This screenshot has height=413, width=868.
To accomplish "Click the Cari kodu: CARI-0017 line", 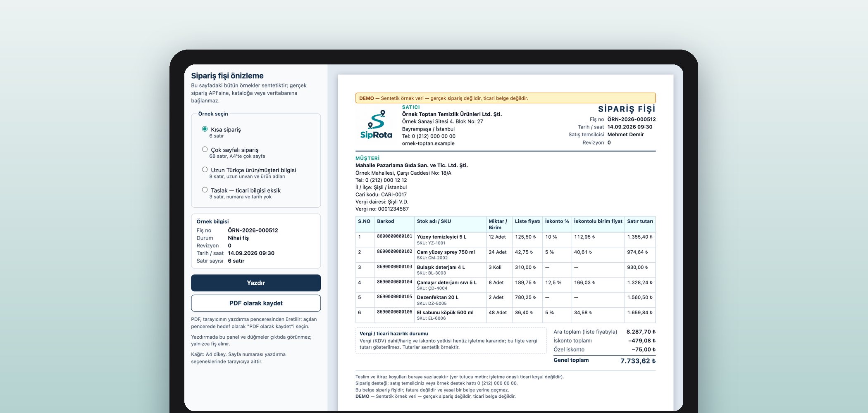I will pyautogui.click(x=381, y=195).
